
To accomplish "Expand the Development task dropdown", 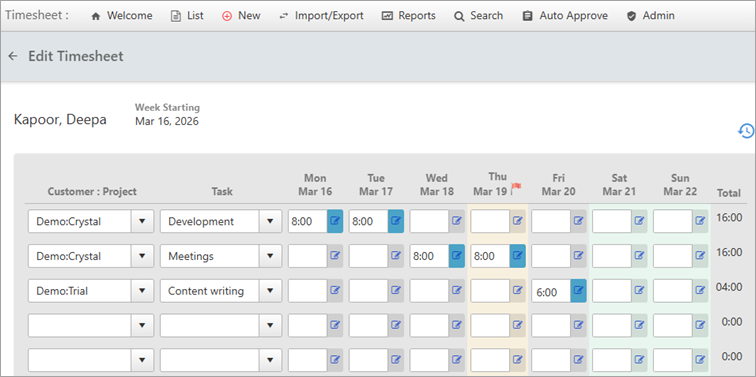I will point(270,221).
